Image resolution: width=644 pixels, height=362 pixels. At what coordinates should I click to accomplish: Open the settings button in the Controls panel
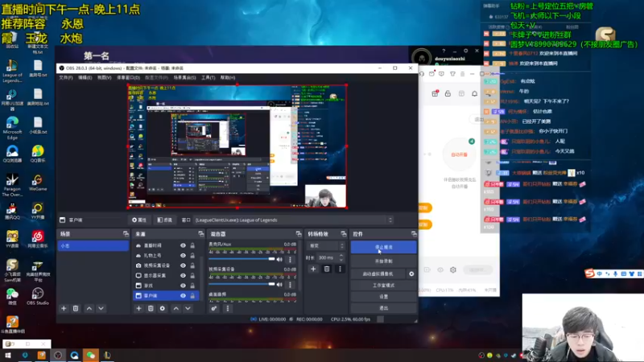coord(384,296)
